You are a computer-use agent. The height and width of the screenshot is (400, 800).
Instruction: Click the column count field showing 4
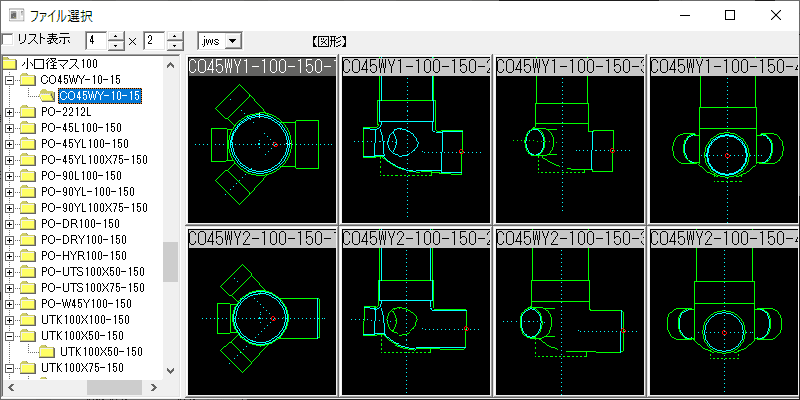96,41
